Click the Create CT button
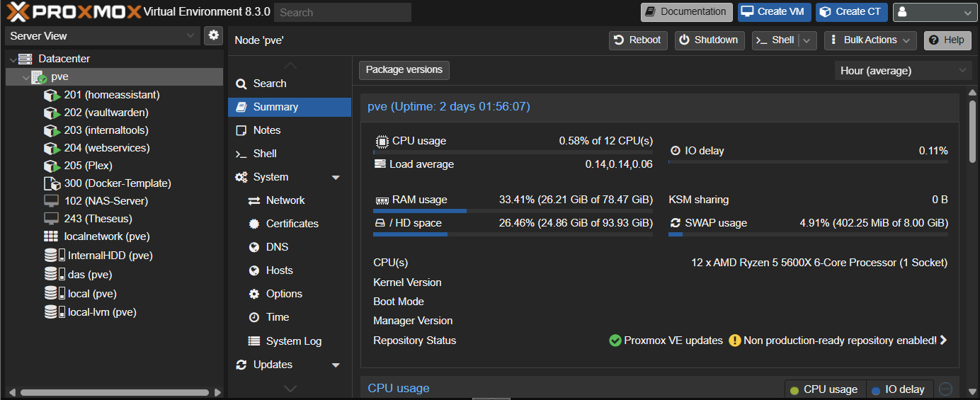 coord(852,12)
